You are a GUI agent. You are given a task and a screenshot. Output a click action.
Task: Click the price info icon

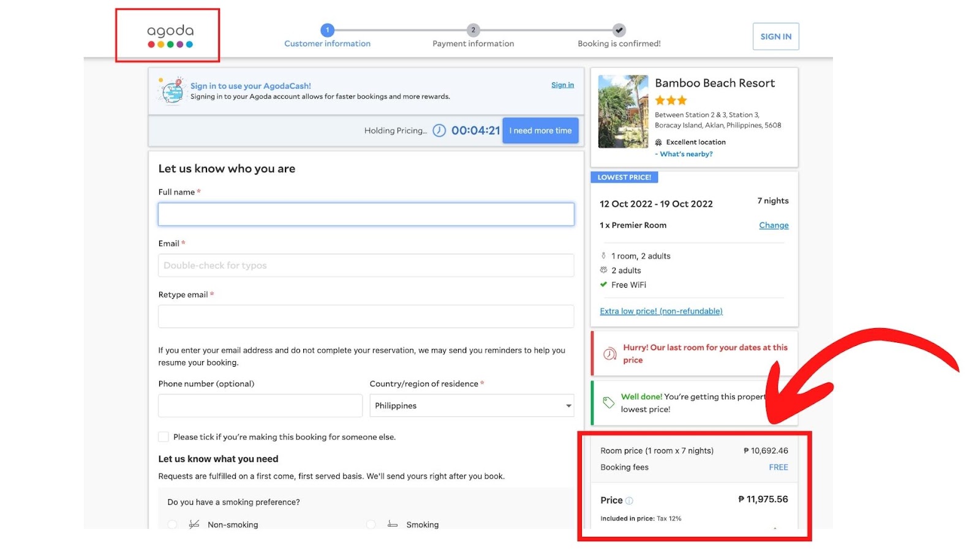tap(629, 501)
